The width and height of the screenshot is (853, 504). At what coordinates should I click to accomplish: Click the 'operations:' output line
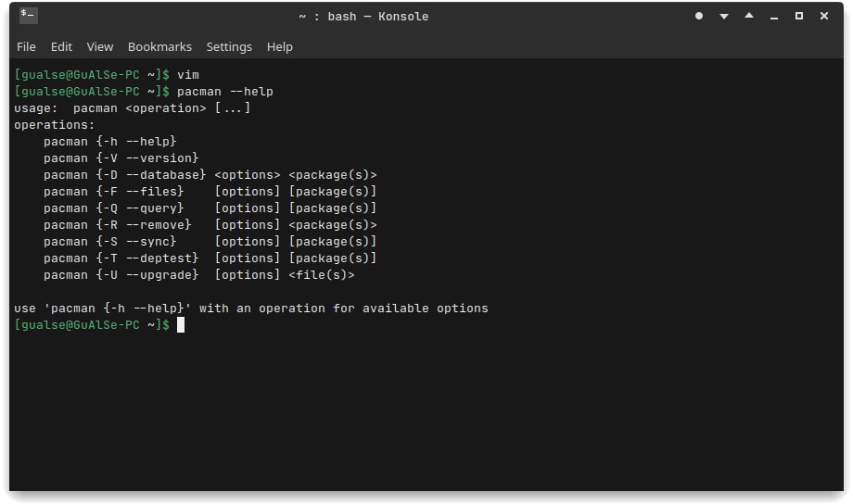(x=55, y=125)
